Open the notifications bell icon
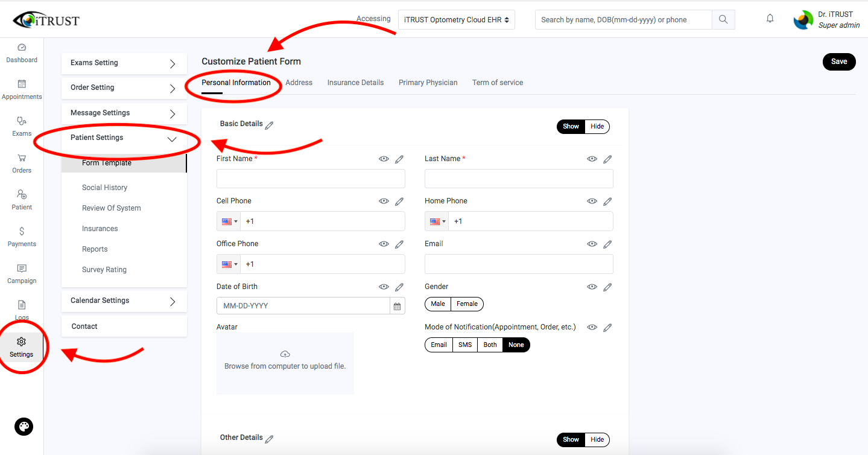868x455 pixels. click(x=770, y=19)
